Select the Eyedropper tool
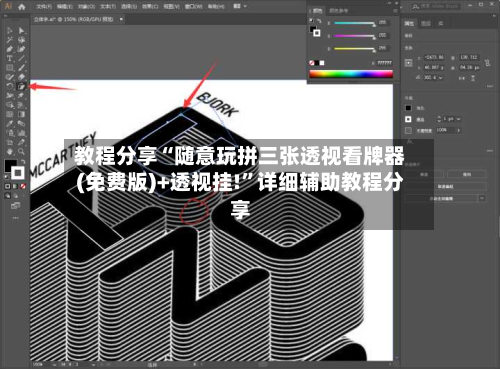 point(9,124)
